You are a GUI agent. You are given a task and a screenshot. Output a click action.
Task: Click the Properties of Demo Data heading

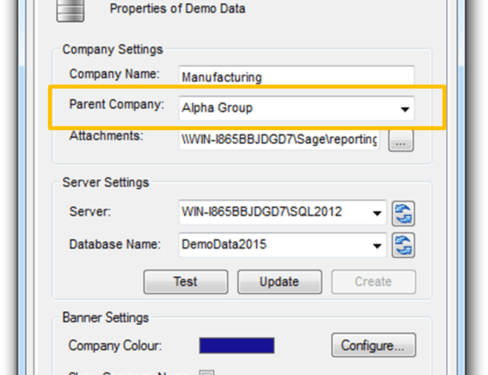[x=177, y=8]
